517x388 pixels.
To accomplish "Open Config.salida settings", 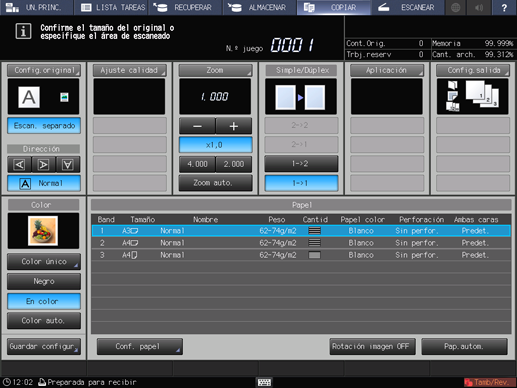I will [473, 70].
